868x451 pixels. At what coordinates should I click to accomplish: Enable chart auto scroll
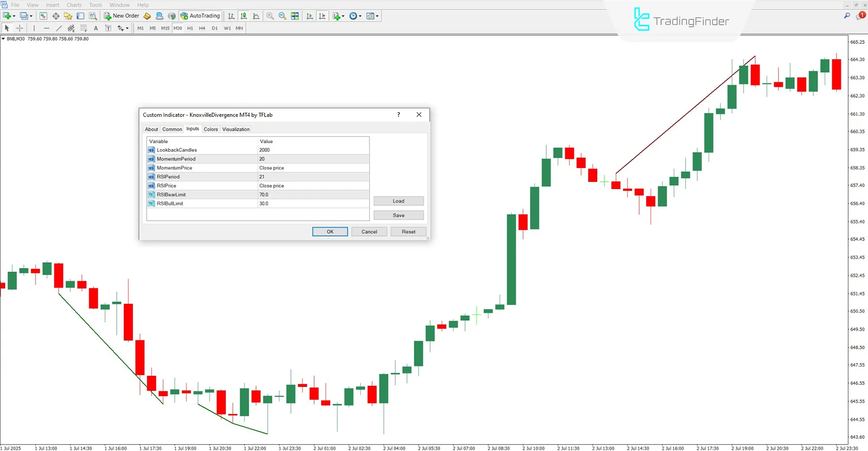point(309,16)
